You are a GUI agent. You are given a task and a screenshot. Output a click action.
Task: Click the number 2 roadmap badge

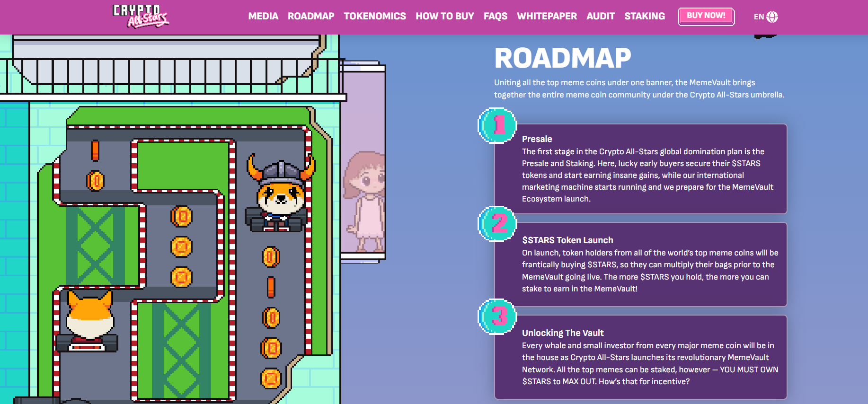point(497,224)
